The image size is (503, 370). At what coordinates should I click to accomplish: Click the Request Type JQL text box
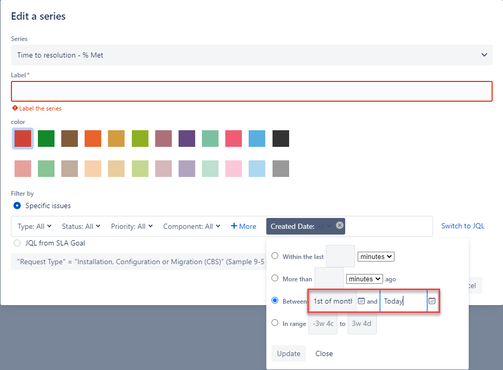pos(139,262)
